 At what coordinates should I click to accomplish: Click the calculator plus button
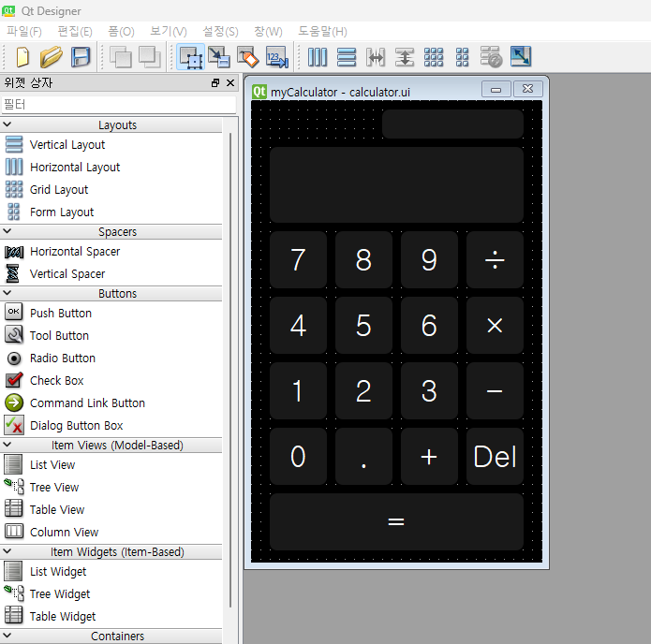[429, 457]
